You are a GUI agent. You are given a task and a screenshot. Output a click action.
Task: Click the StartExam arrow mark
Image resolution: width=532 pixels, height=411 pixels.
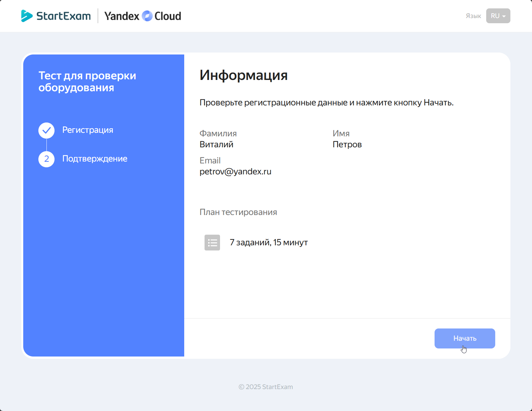pos(26,15)
